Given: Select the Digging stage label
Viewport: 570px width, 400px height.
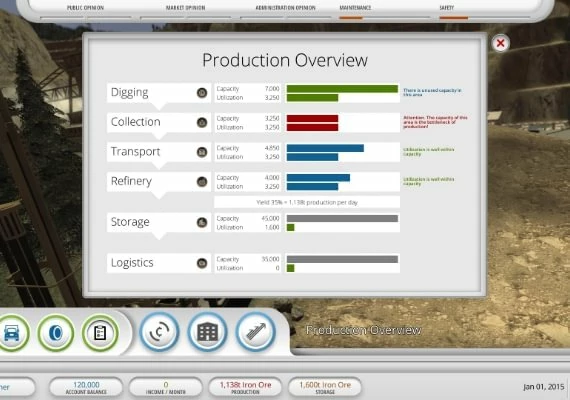Looking at the screenshot, I should tap(129, 92).
